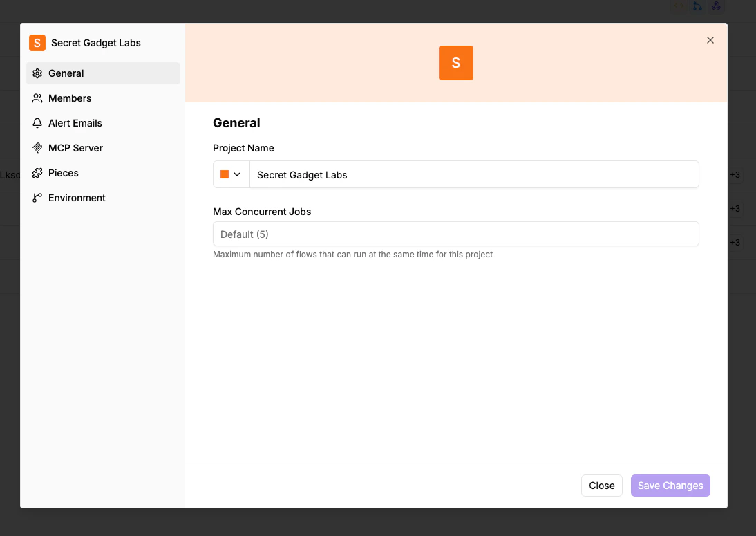Dismiss the dialog with the X

tap(710, 40)
